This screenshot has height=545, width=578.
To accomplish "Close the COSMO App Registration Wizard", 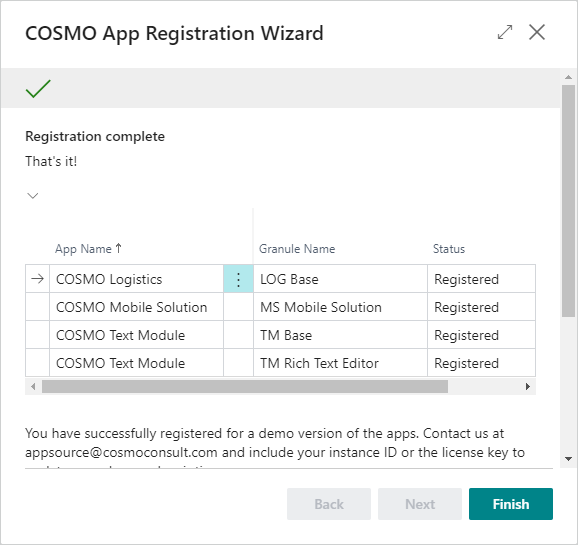I will click(537, 32).
